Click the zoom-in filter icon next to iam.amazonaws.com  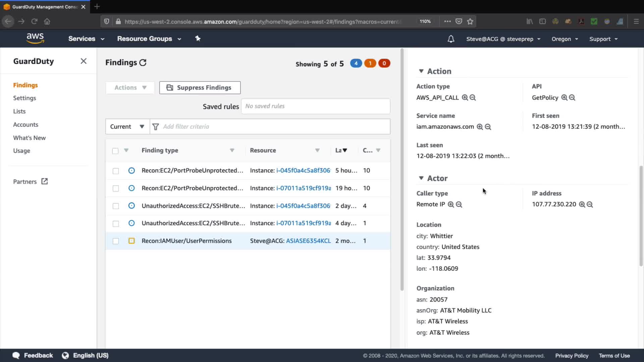click(480, 127)
